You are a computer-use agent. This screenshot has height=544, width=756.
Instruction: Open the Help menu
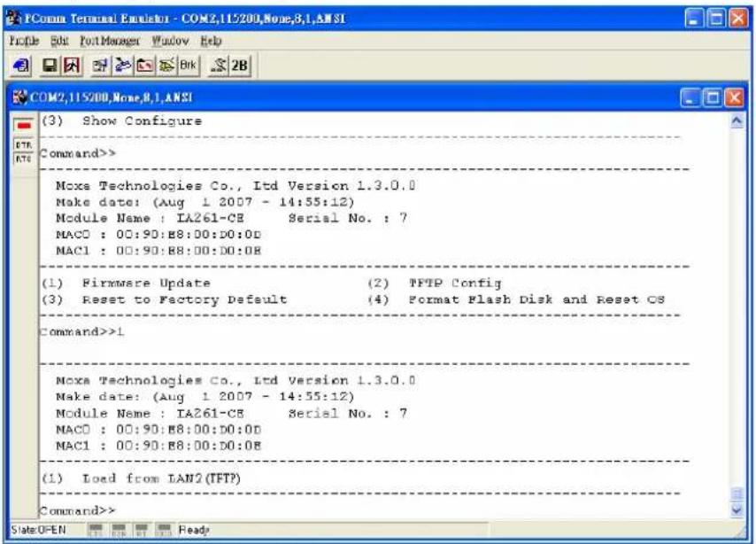pos(212,41)
